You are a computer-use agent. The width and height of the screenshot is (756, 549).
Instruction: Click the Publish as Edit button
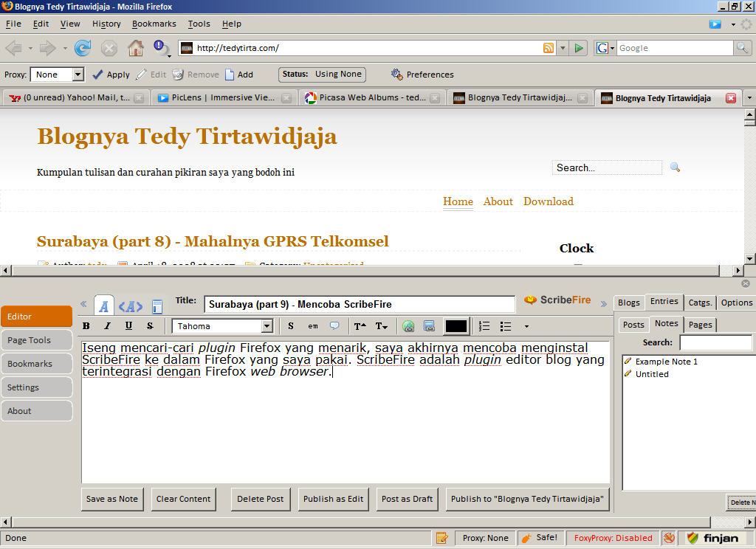(x=333, y=500)
